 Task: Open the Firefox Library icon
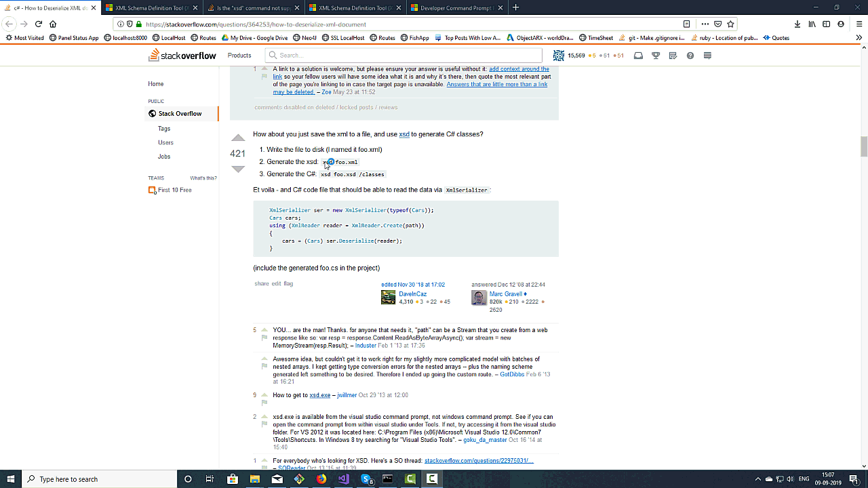[x=812, y=24]
